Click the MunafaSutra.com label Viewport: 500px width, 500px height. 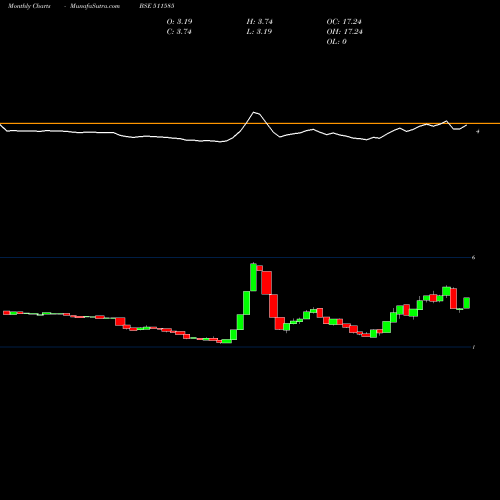[x=95, y=6]
